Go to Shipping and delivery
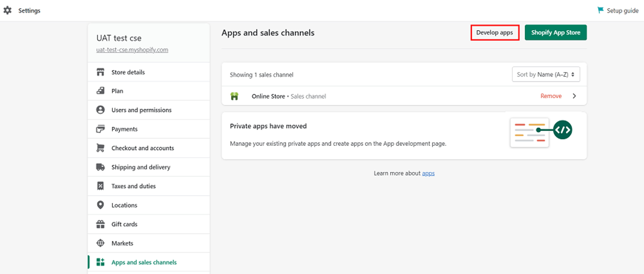Viewport: 644px width, 274px height. tap(149, 167)
